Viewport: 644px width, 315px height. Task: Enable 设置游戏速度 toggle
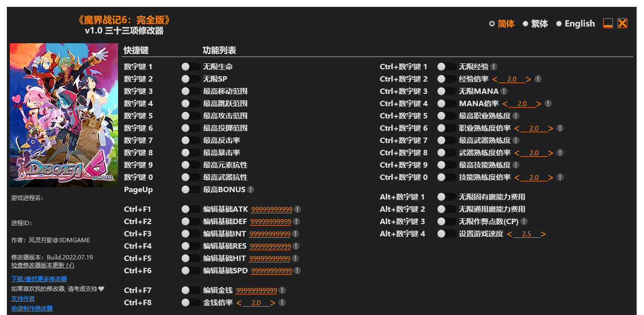446,234
